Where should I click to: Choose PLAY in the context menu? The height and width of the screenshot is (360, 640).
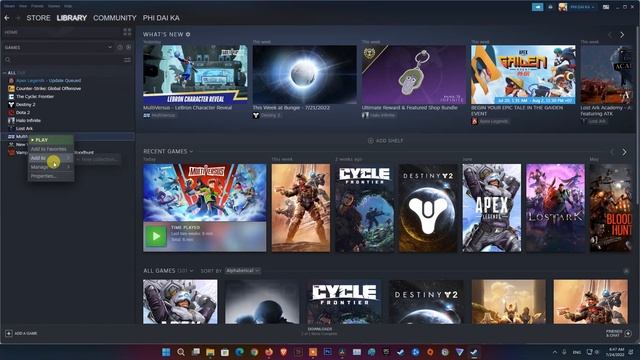point(51,140)
